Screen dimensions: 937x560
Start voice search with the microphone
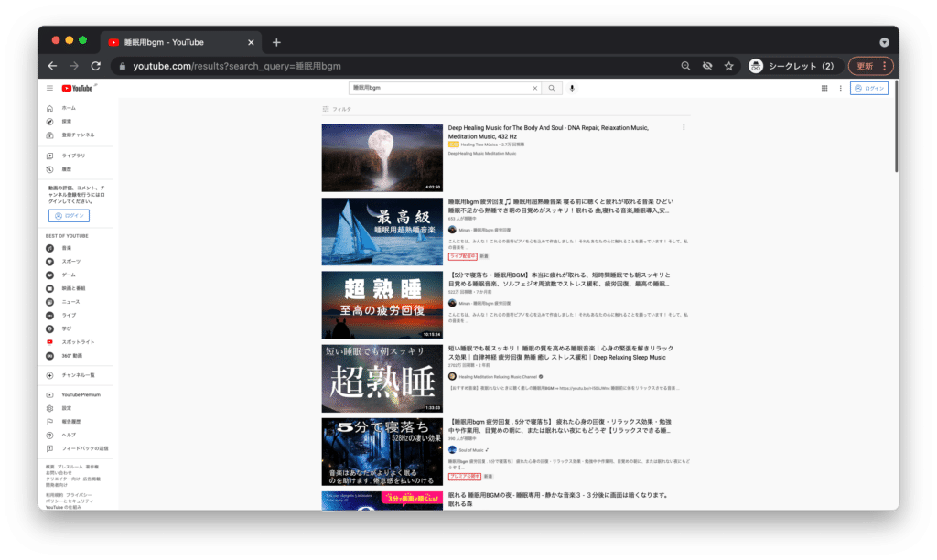click(x=572, y=88)
